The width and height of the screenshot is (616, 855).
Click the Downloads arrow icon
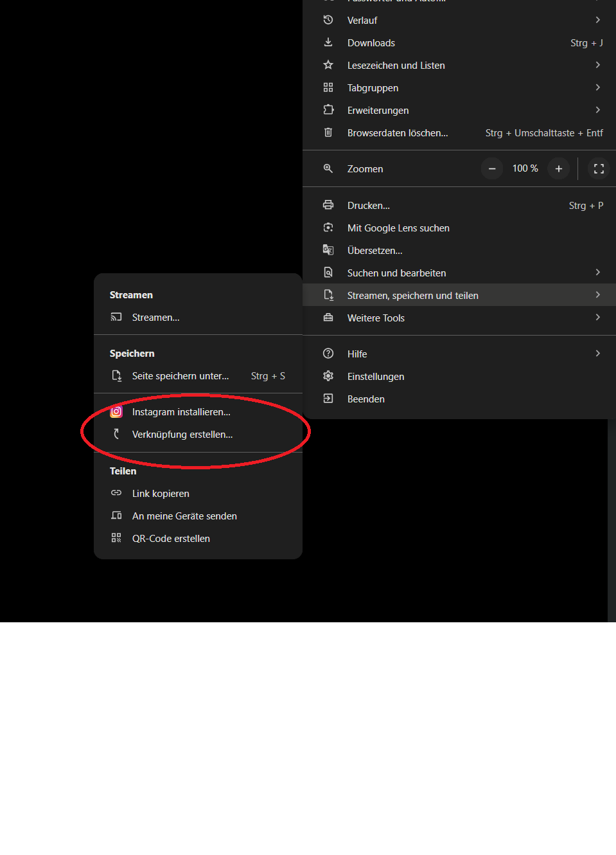[328, 42]
